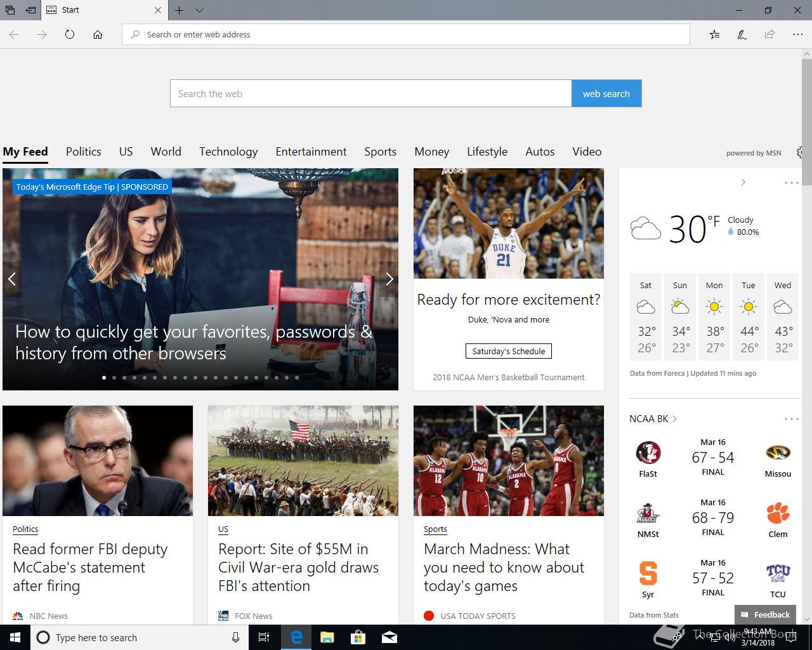Open the Windows Start menu
This screenshot has width=812, height=650.
click(15, 637)
